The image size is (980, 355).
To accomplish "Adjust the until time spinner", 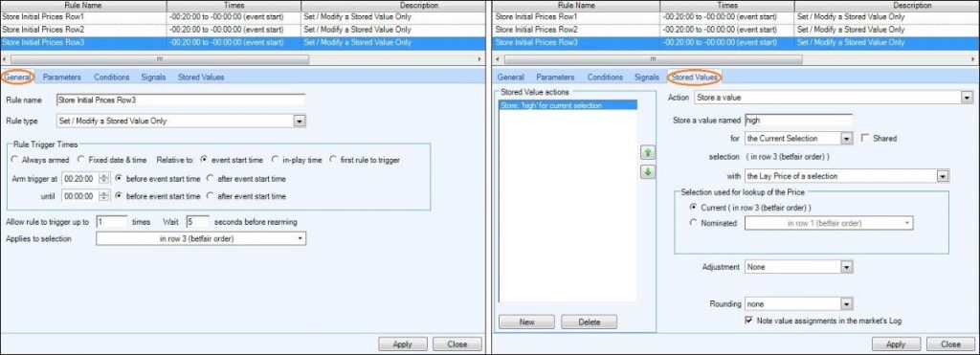I will coord(104,196).
